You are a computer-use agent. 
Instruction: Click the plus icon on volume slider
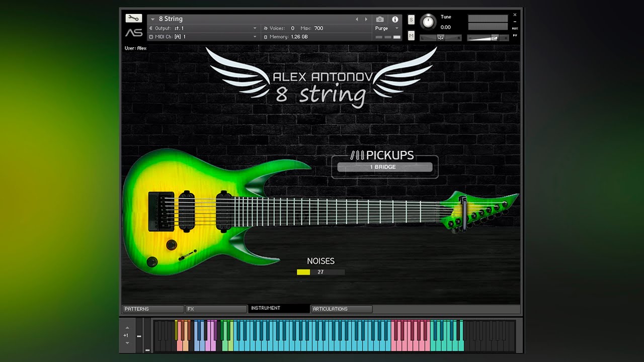tap(506, 38)
